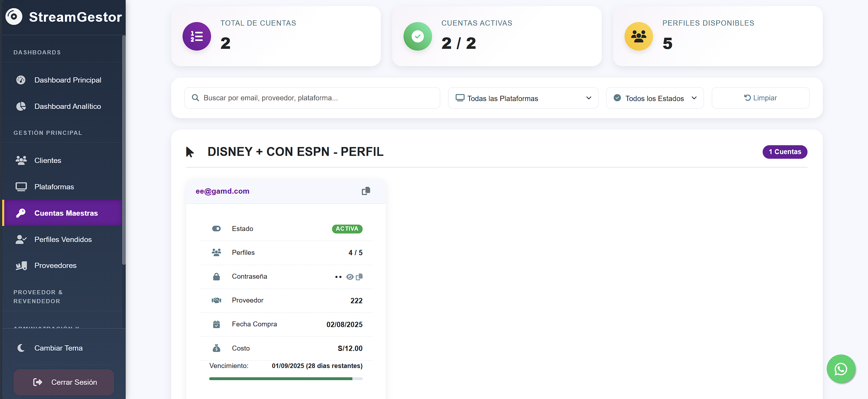Reveal the password with eye icon
868x399 pixels.
click(x=350, y=277)
